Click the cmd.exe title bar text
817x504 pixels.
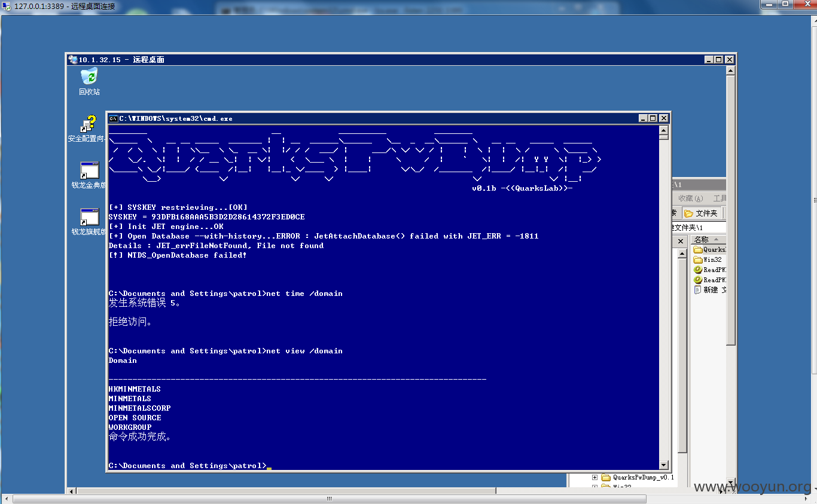coord(176,118)
